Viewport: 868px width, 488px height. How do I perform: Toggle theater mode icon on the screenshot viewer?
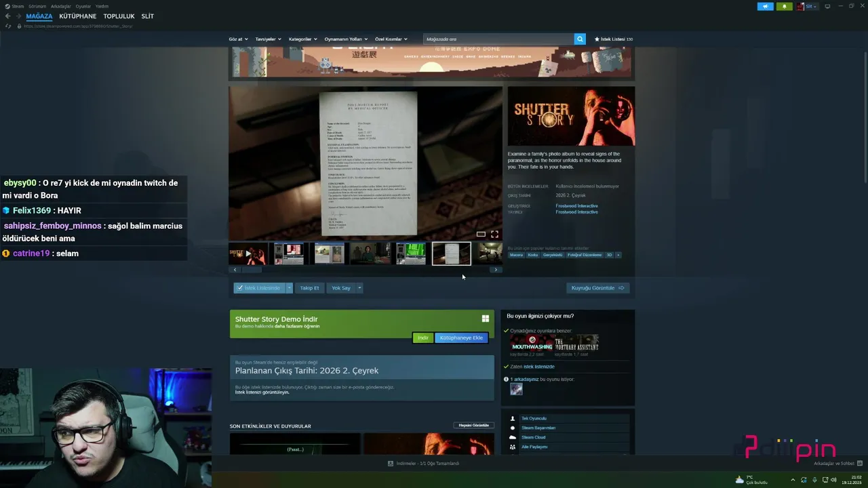481,234
